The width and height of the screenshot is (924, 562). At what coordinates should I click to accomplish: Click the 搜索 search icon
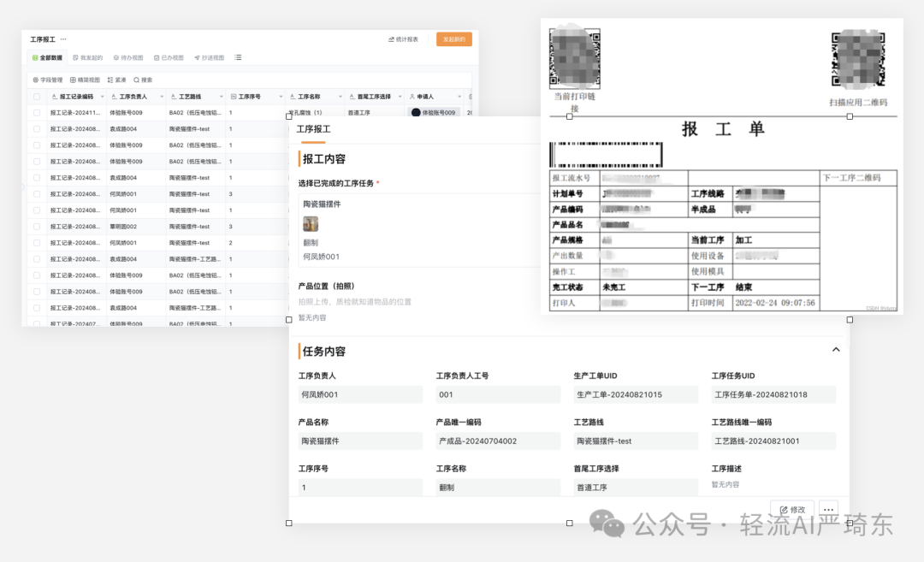pyautogui.click(x=135, y=80)
